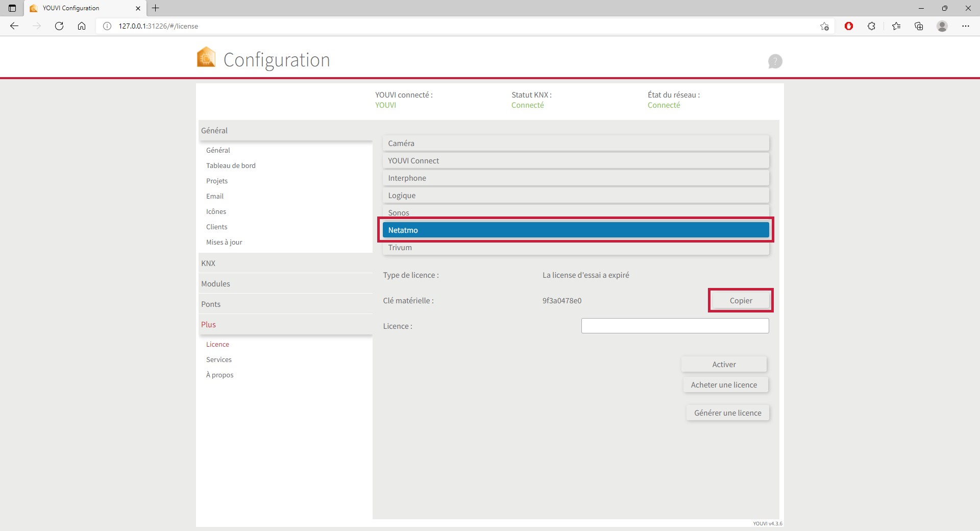The width and height of the screenshot is (980, 531).
Task: Open Tableau de bord settings
Action: pyautogui.click(x=231, y=165)
